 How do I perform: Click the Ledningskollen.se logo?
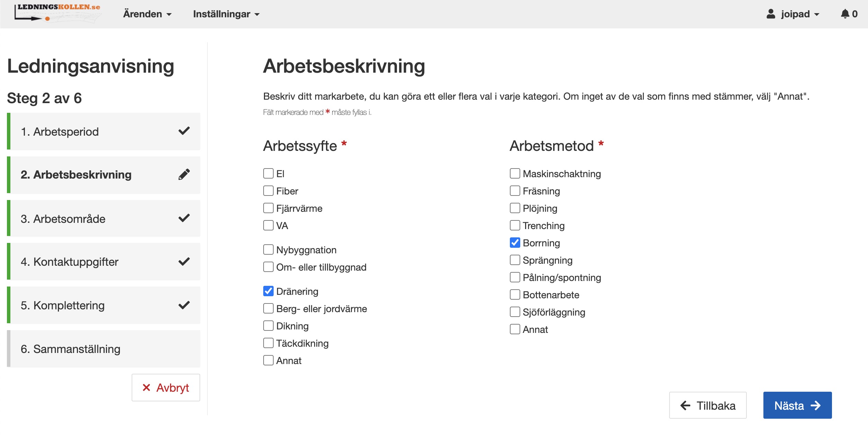click(x=57, y=13)
